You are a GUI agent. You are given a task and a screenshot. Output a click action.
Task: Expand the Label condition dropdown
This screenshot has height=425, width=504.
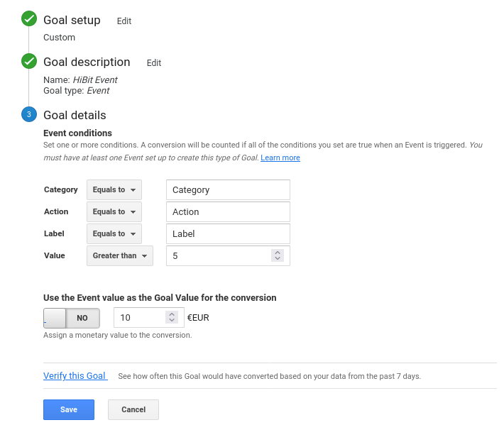point(114,234)
